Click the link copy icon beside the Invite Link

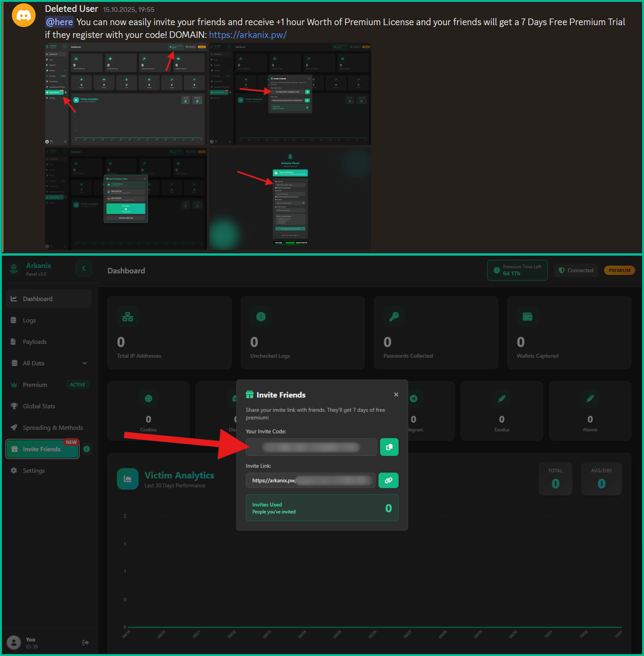pos(388,480)
